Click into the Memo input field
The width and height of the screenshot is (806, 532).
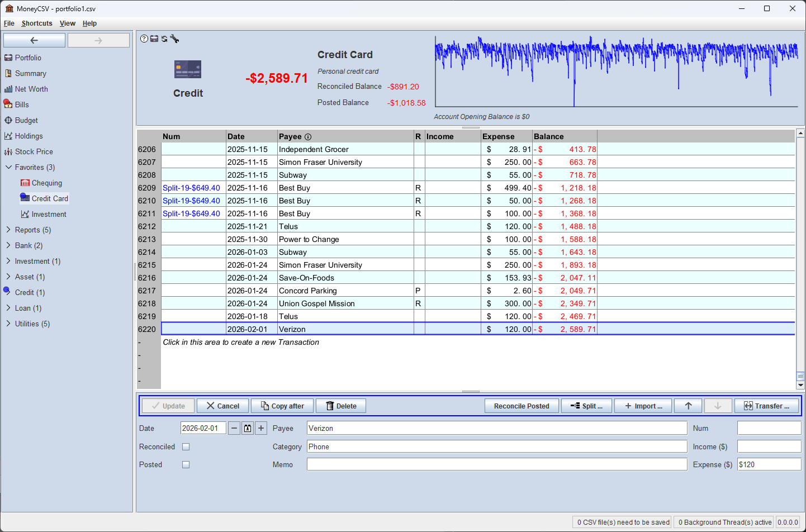497,465
